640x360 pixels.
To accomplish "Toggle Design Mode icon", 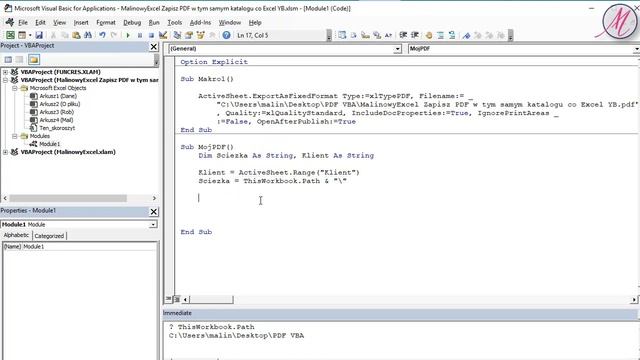I will point(163,36).
